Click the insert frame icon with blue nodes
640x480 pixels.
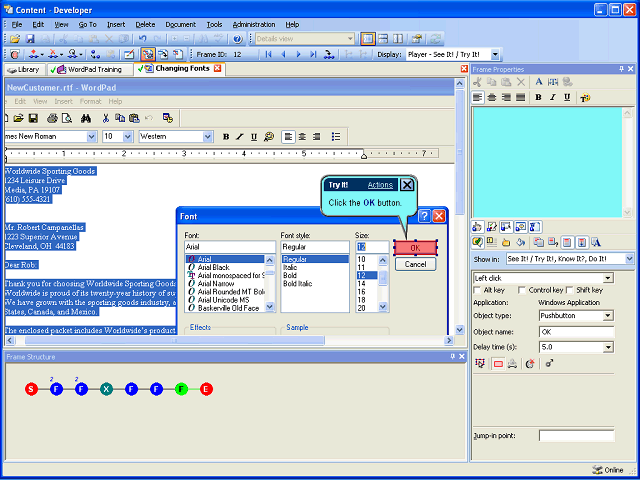point(35,54)
